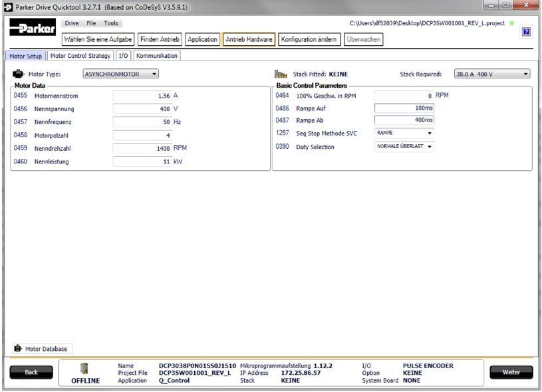
Task: Click the Back button
Action: click(31, 372)
